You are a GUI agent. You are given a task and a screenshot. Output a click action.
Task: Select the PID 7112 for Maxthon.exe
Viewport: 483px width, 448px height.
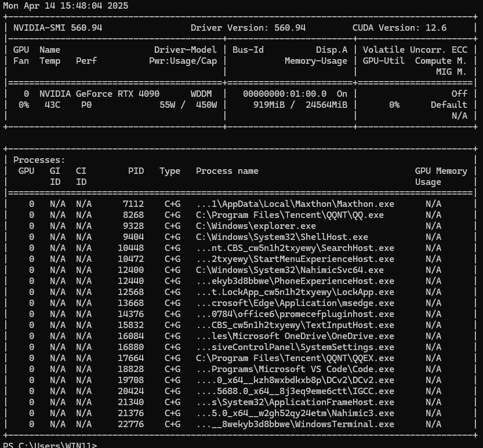pyautogui.click(x=134, y=203)
